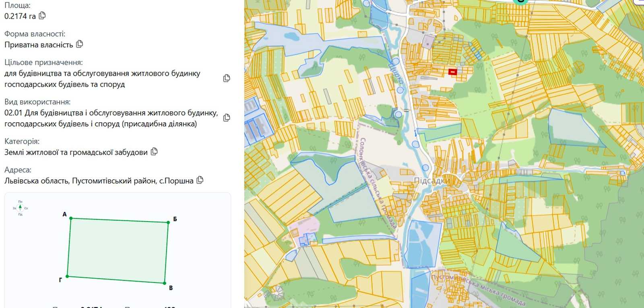Copy the Категорія land category value
Screen dimensions: 644x308
[x=154, y=152]
